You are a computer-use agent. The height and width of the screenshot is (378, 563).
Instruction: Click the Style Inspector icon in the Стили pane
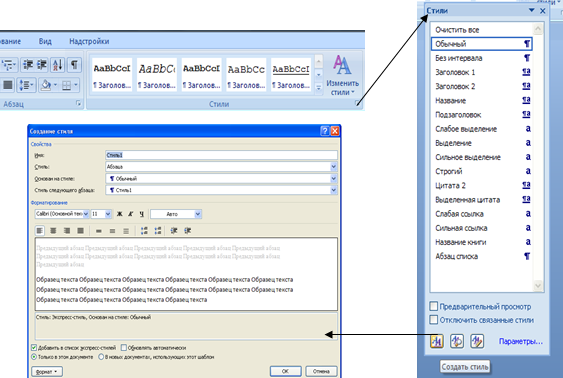(x=457, y=341)
